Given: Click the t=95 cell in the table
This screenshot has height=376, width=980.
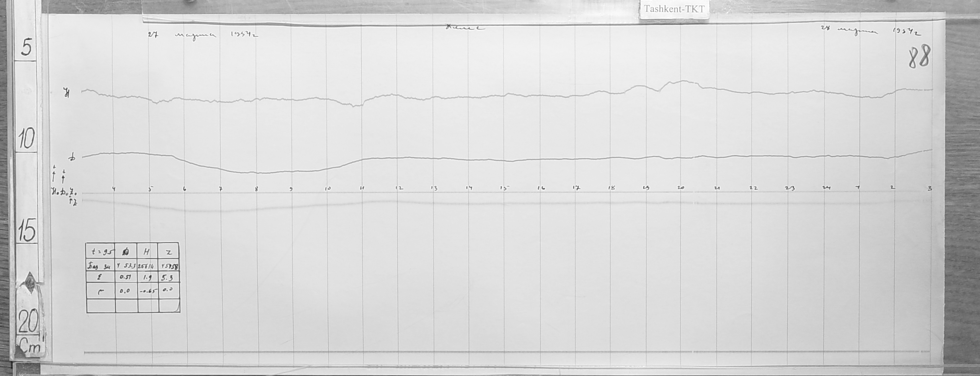Looking at the screenshot, I should click(x=101, y=252).
